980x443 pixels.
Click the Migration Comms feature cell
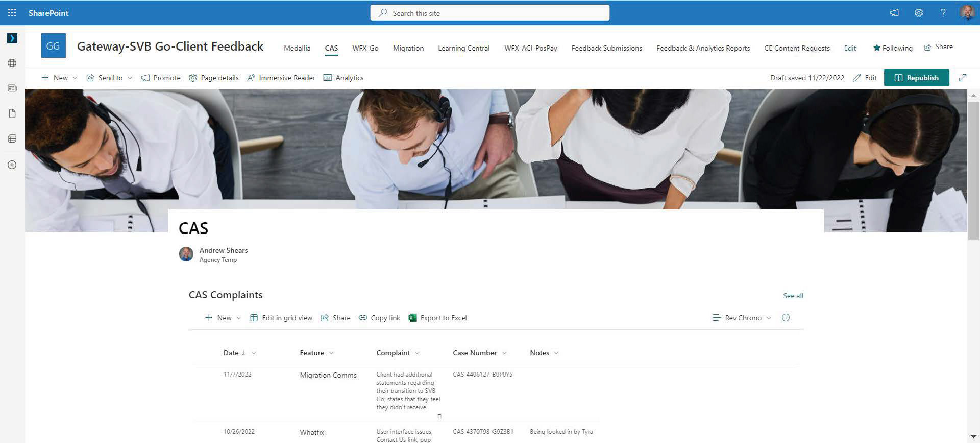point(328,375)
